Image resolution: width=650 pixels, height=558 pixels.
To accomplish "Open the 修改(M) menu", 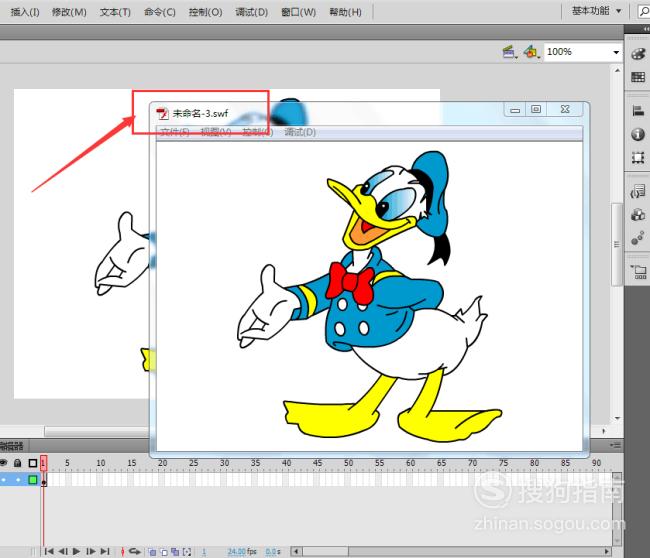I will click(69, 12).
